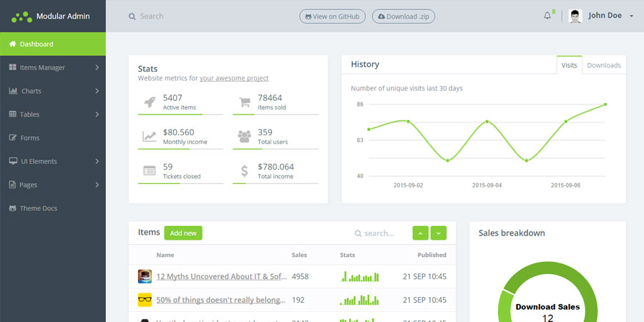The image size is (644, 322).
Task: Click the magnifier icon in Items search
Action: pos(358,233)
